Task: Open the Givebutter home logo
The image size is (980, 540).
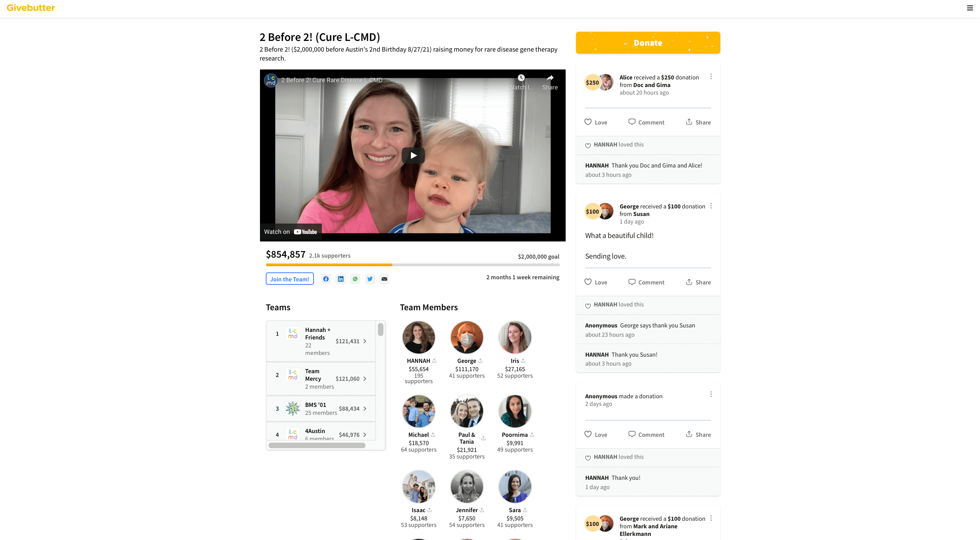Action: click(31, 8)
